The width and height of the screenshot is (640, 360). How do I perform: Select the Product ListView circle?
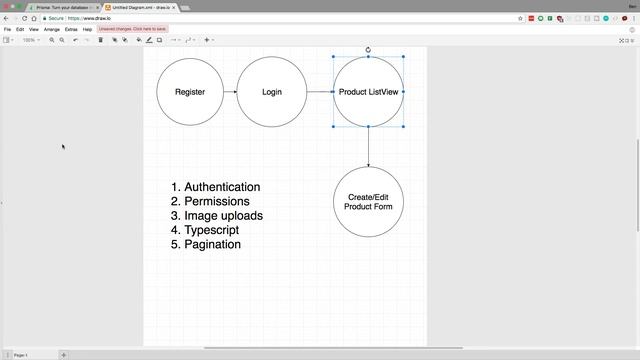click(x=368, y=92)
